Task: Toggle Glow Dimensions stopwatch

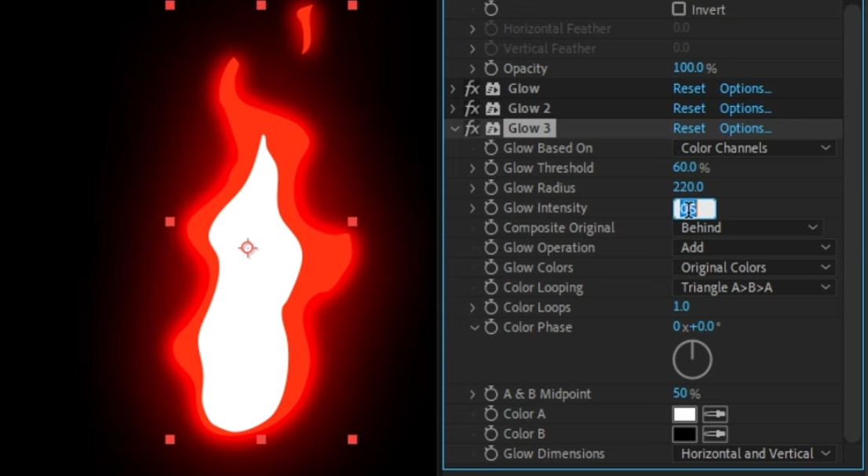Action: (491, 454)
